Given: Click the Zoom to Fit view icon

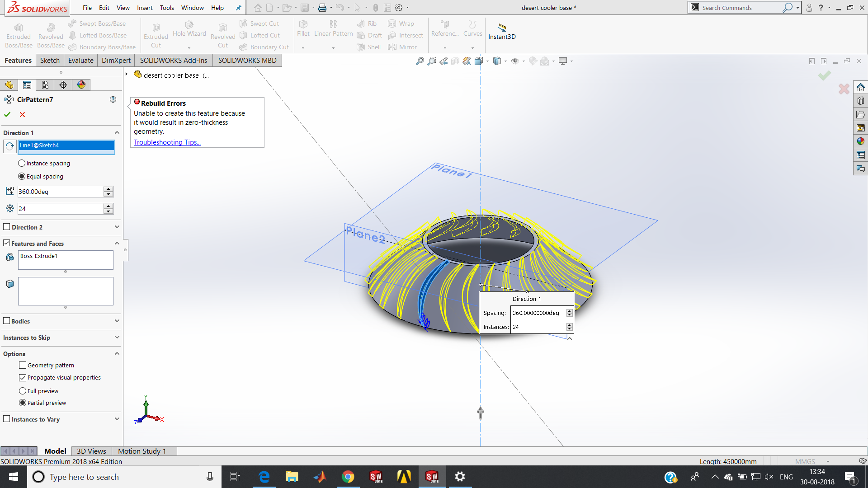Looking at the screenshot, I should coord(420,61).
